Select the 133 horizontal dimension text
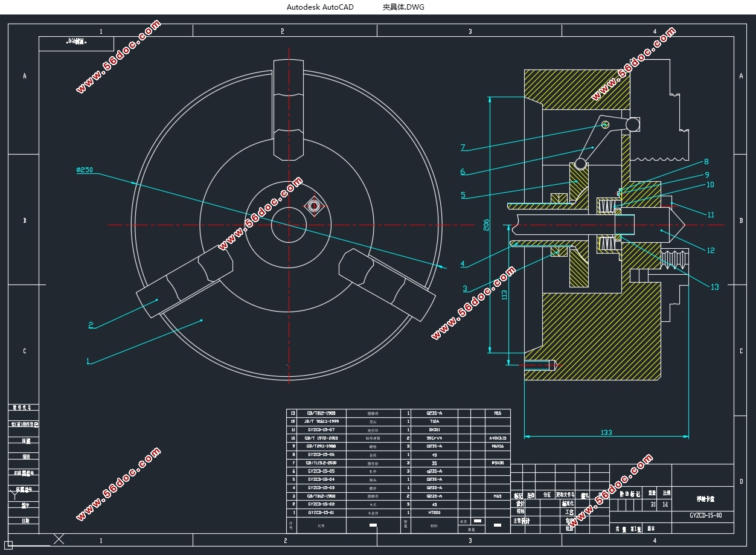 click(606, 432)
